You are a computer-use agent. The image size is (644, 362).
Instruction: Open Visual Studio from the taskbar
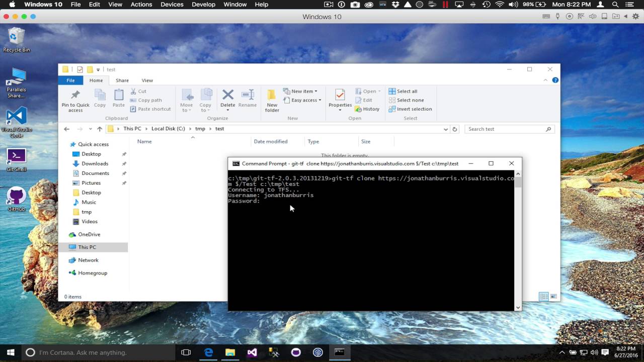click(x=252, y=352)
